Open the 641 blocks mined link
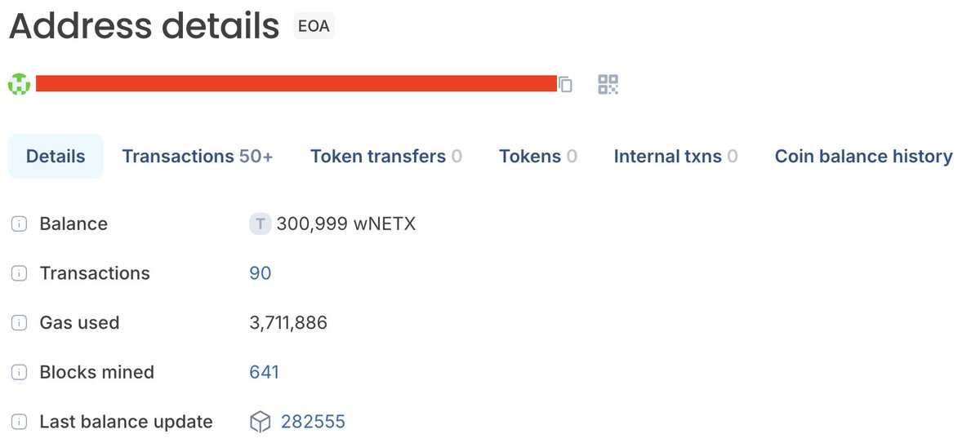 (264, 373)
